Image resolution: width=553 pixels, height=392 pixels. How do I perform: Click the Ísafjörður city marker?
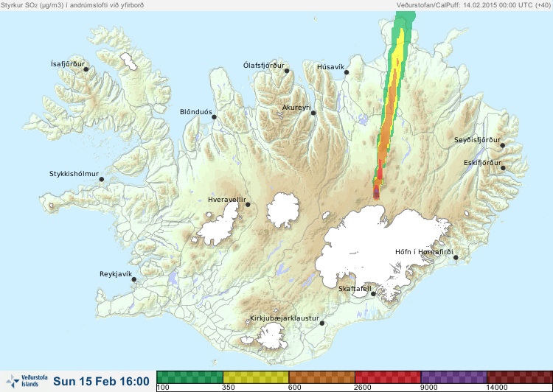pyautogui.click(x=86, y=69)
